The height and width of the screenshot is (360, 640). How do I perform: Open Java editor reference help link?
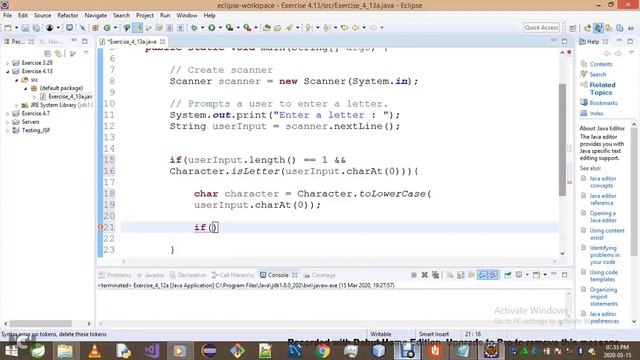pyautogui.click(x=602, y=200)
